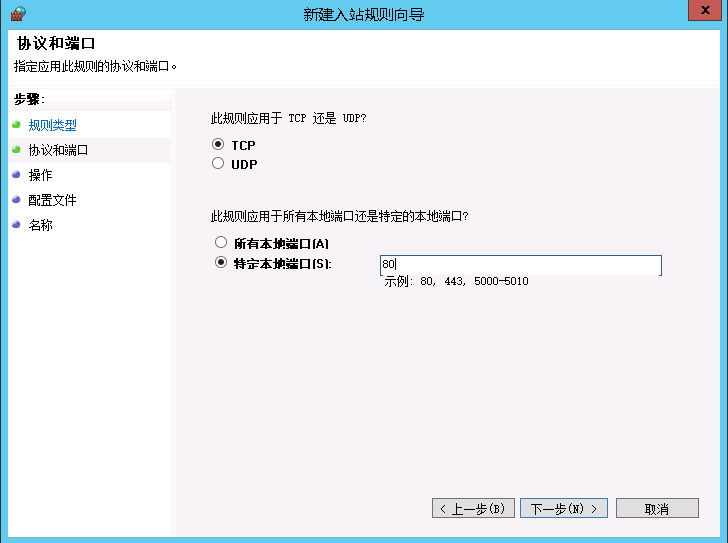This screenshot has width=728, height=543.
Task: Click the 步骤: sidebar header
Action: tap(29, 99)
